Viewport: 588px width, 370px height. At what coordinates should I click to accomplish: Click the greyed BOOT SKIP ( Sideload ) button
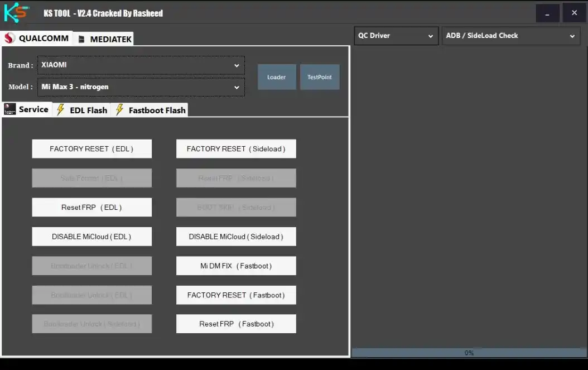(236, 208)
